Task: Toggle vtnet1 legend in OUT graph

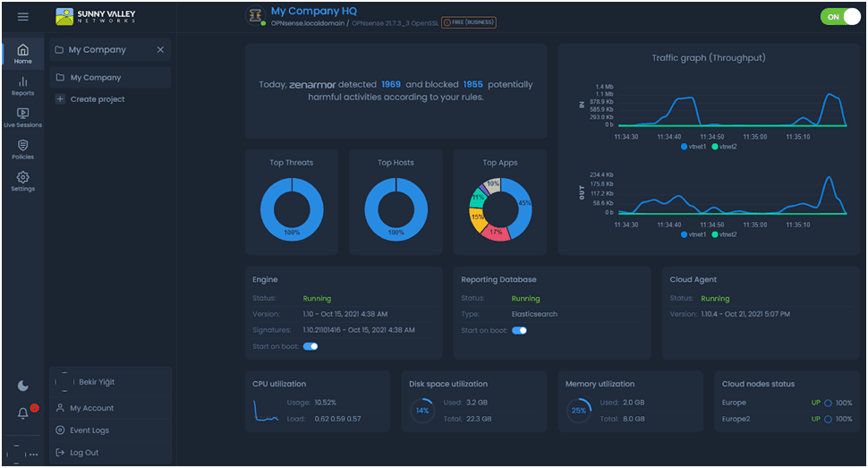Action: point(694,234)
